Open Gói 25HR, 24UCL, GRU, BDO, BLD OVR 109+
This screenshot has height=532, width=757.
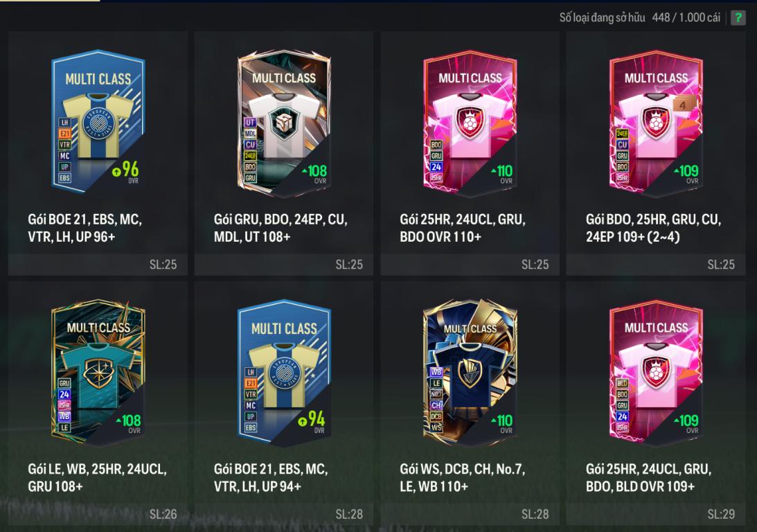click(x=648, y=477)
